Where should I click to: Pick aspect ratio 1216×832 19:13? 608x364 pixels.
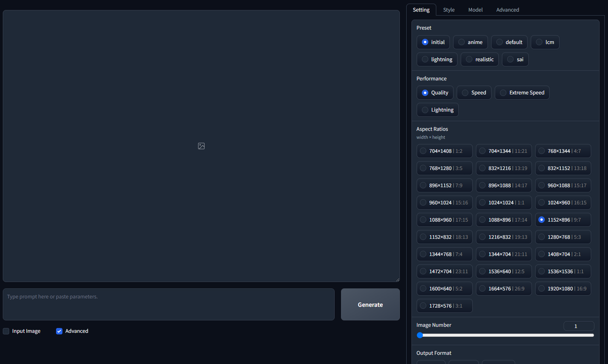pyautogui.click(x=504, y=237)
